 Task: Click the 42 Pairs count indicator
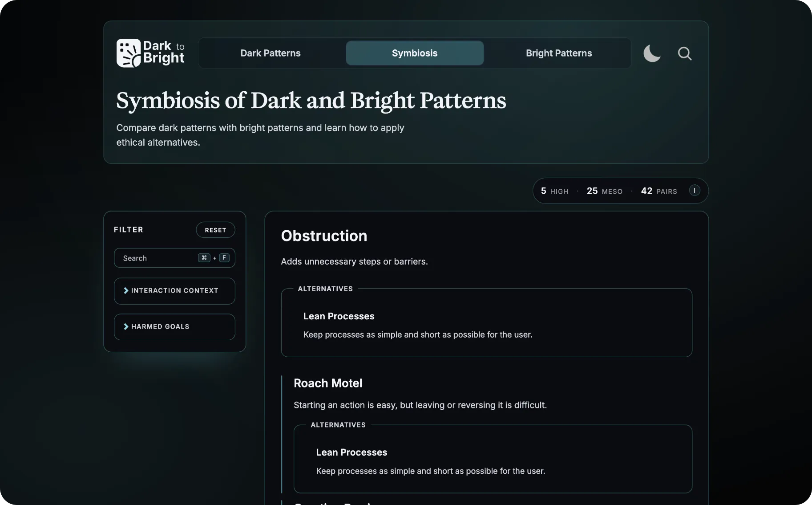[x=658, y=191]
